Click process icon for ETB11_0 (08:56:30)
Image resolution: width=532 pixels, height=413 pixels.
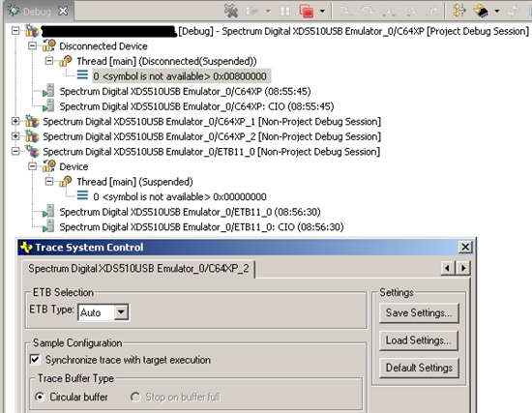[x=48, y=211]
